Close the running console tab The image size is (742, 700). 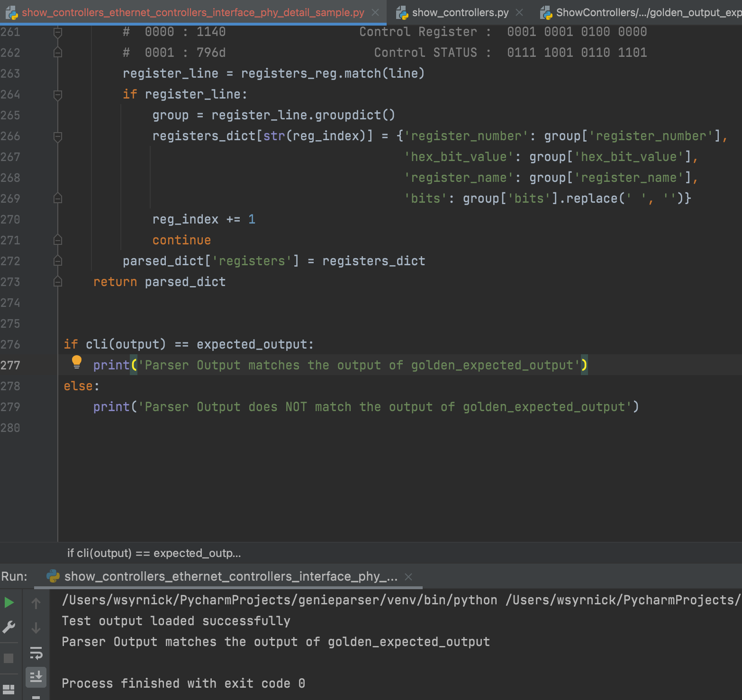[408, 577]
